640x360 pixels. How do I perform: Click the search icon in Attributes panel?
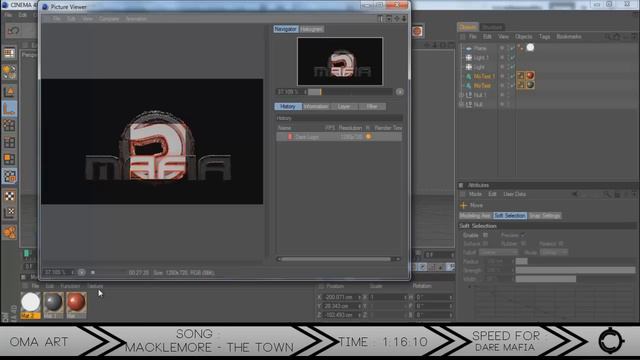608,194
